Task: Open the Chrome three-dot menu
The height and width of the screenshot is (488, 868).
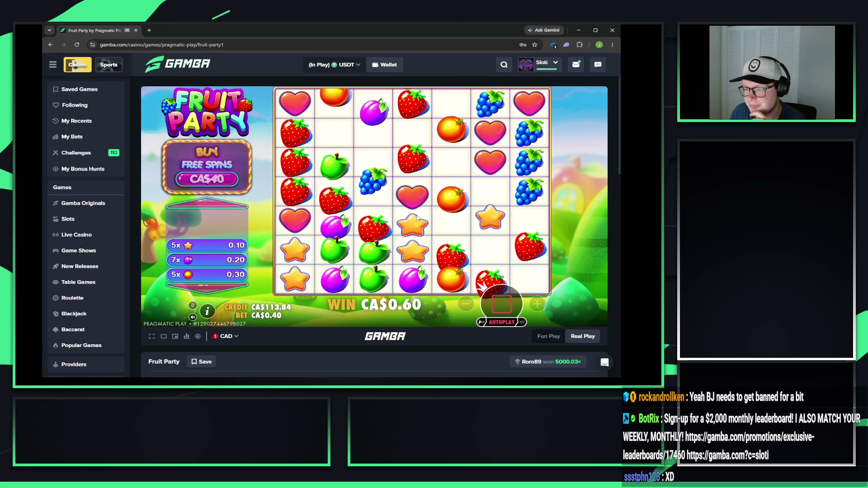Action: click(x=612, y=45)
